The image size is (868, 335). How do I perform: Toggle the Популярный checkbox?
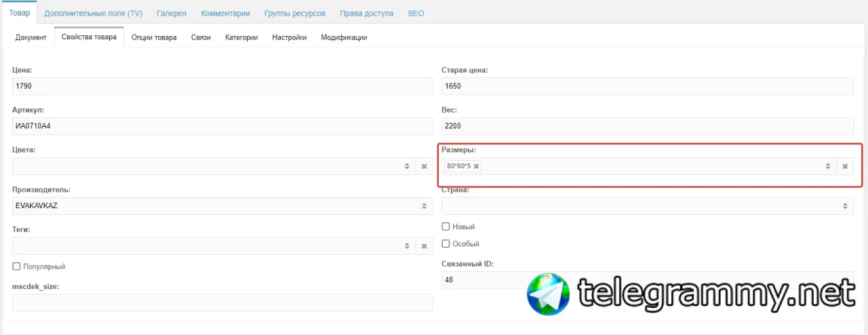(x=16, y=267)
